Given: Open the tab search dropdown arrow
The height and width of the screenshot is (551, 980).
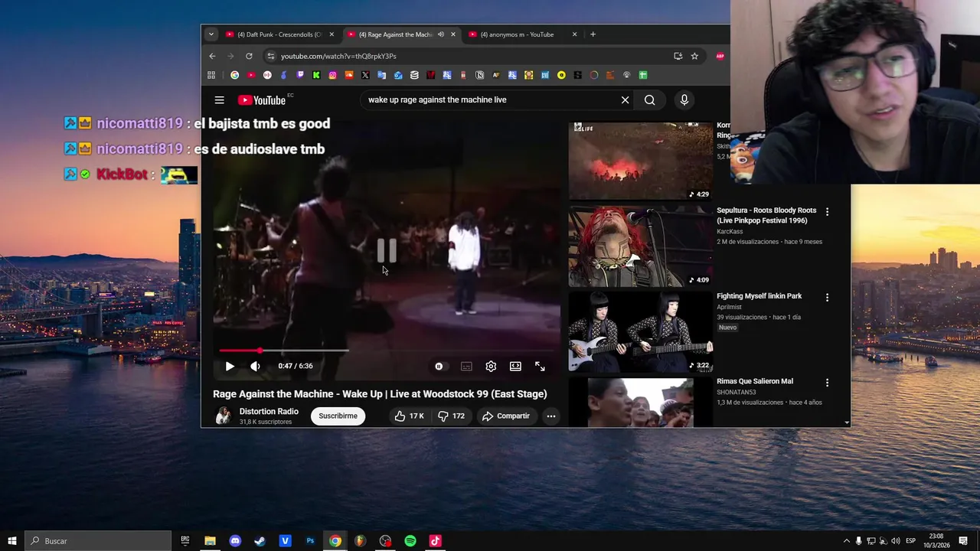Looking at the screenshot, I should click(x=211, y=34).
